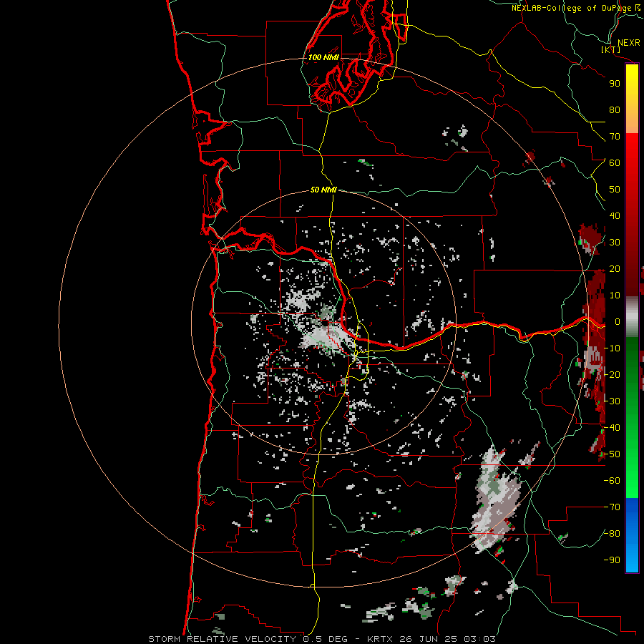Click the STORM RELATIVE VELOCITY caption text
The image size is (644, 644).
click(x=223, y=639)
